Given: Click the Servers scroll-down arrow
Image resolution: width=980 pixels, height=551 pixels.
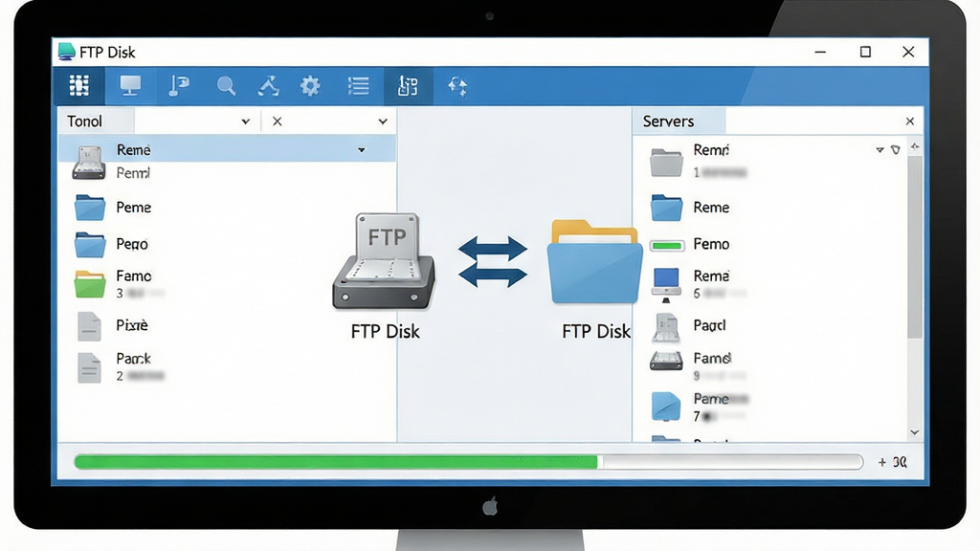Looking at the screenshot, I should (x=915, y=432).
